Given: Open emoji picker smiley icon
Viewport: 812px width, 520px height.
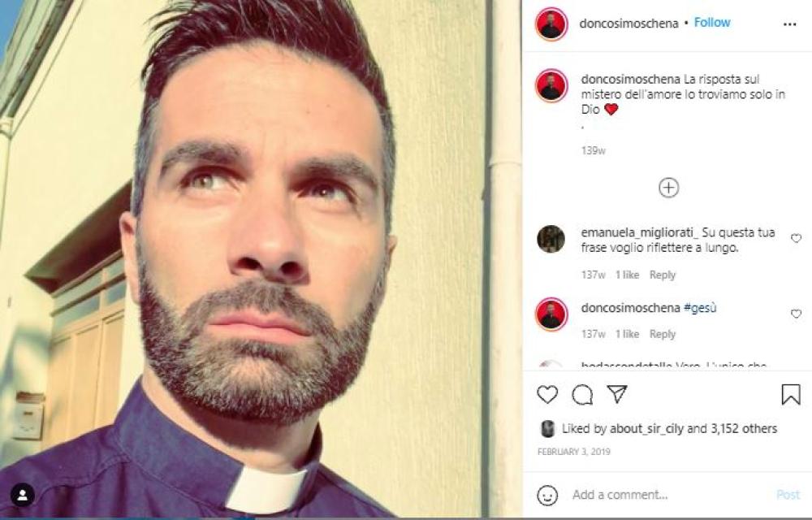Looking at the screenshot, I should 547,495.
